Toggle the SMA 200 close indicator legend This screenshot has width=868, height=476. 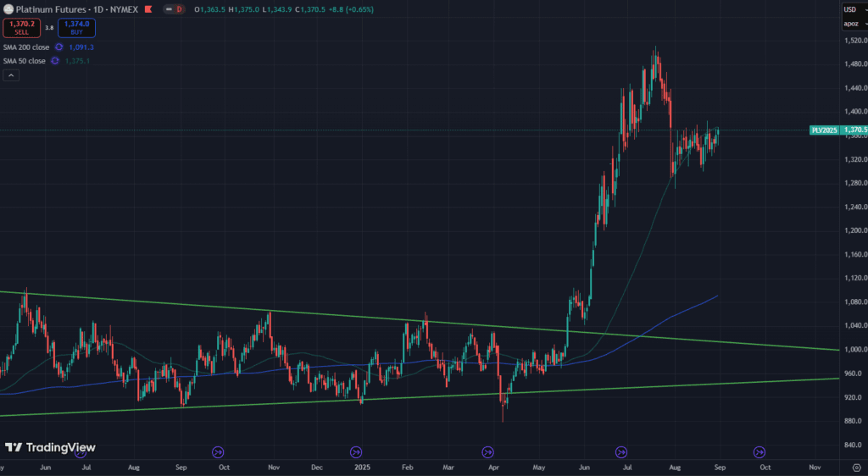[x=25, y=47]
